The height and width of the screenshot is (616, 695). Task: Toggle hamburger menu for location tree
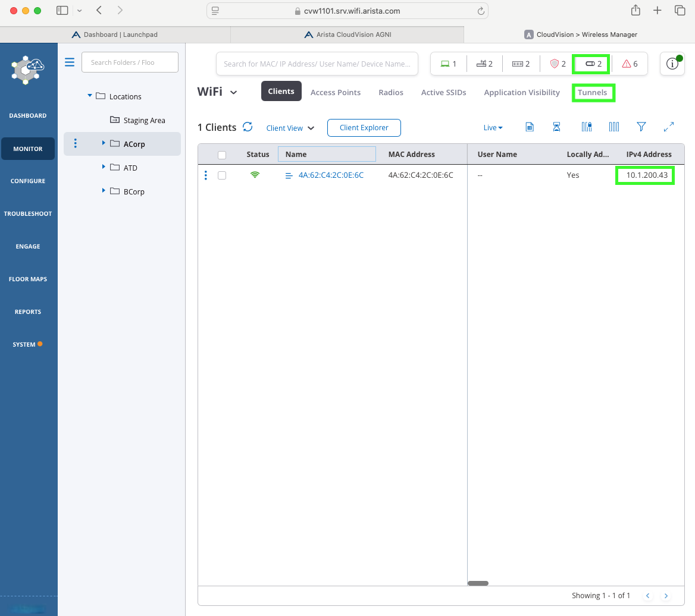(70, 62)
